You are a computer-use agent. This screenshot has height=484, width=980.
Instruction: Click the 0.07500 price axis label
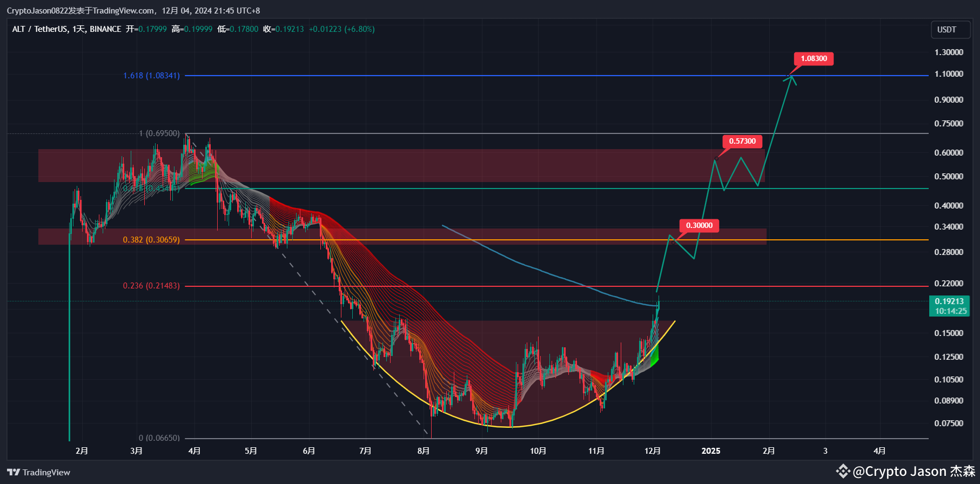[x=949, y=423]
